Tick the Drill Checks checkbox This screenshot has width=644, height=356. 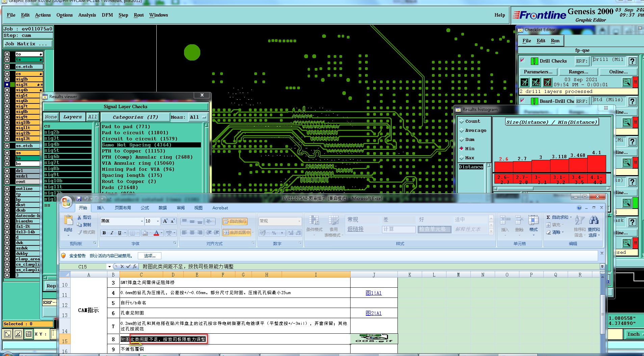tap(522, 61)
